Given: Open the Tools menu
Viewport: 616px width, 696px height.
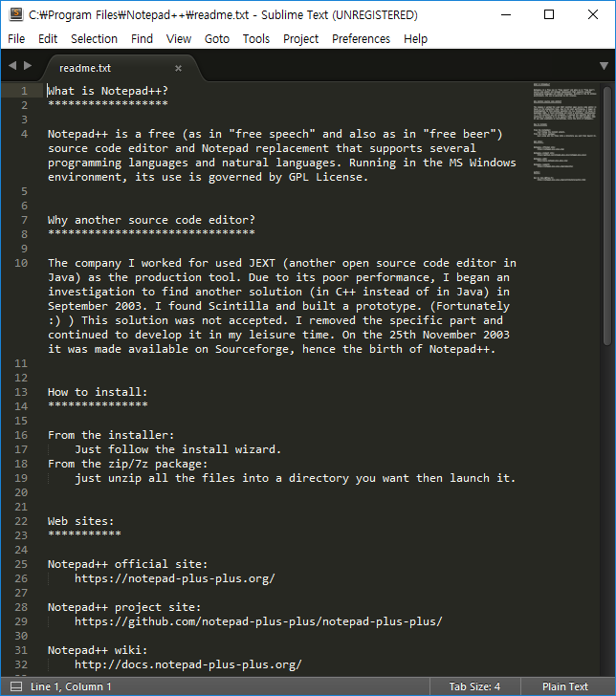Looking at the screenshot, I should (x=255, y=39).
